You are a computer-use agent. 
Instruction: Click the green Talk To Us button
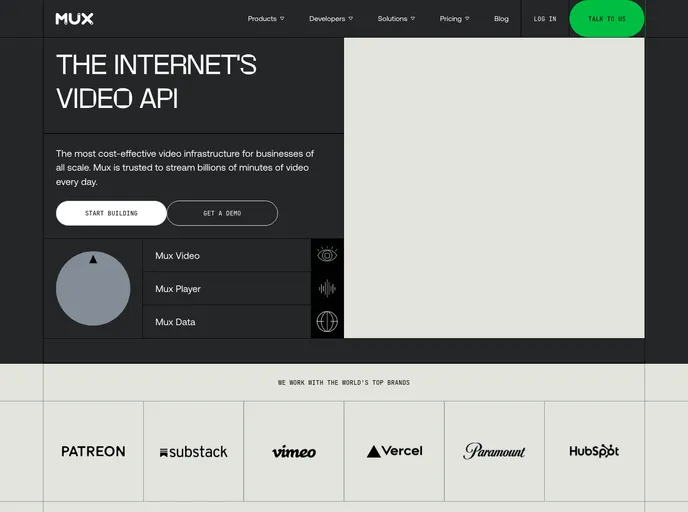coord(607,19)
